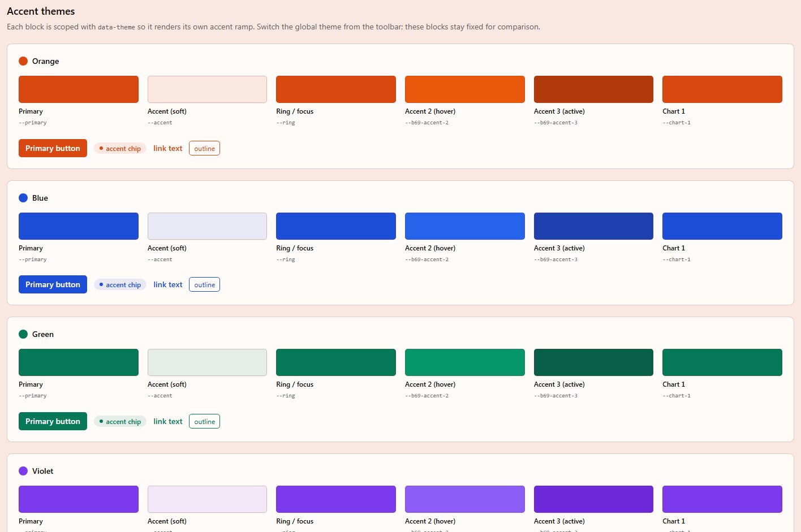Click the orange outline button

coord(204,148)
